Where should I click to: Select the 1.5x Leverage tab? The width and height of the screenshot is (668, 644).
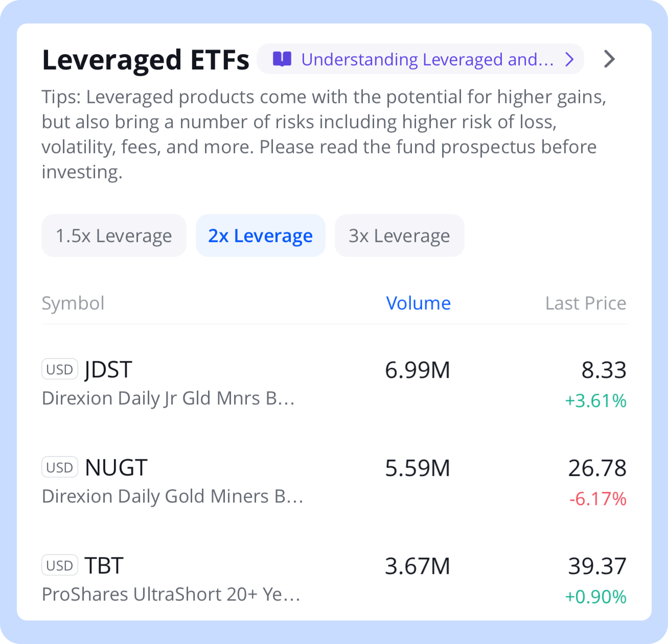click(113, 235)
